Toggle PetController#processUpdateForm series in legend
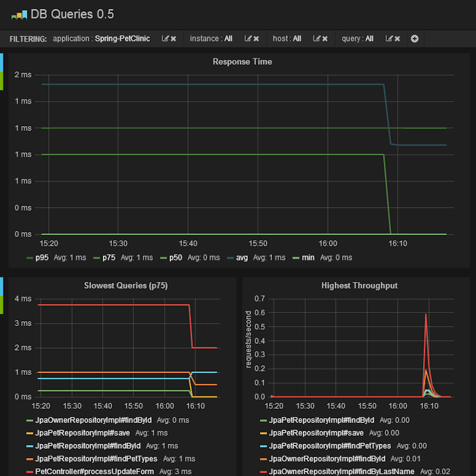 (95, 471)
